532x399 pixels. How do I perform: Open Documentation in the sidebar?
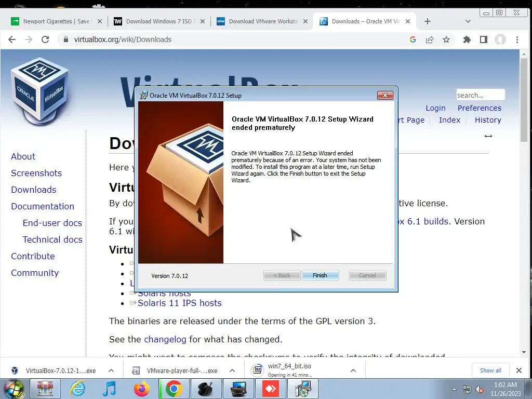click(x=43, y=206)
